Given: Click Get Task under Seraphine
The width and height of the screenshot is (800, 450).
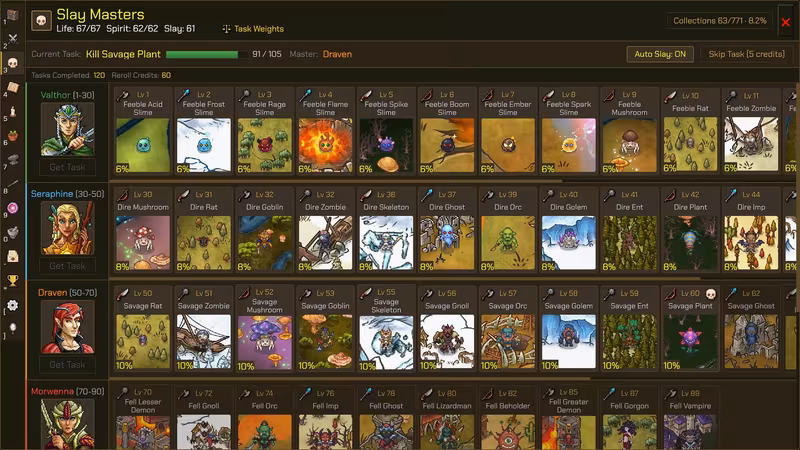Looking at the screenshot, I should click(x=67, y=266).
